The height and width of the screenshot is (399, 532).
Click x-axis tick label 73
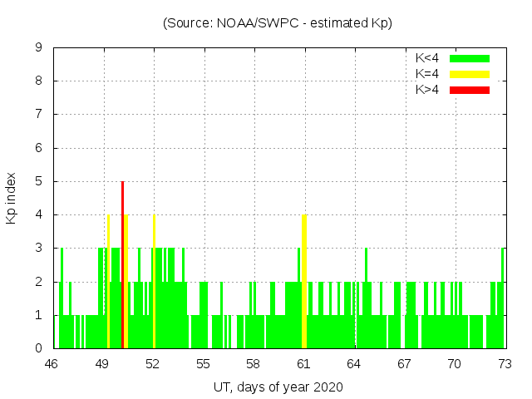[504, 364]
